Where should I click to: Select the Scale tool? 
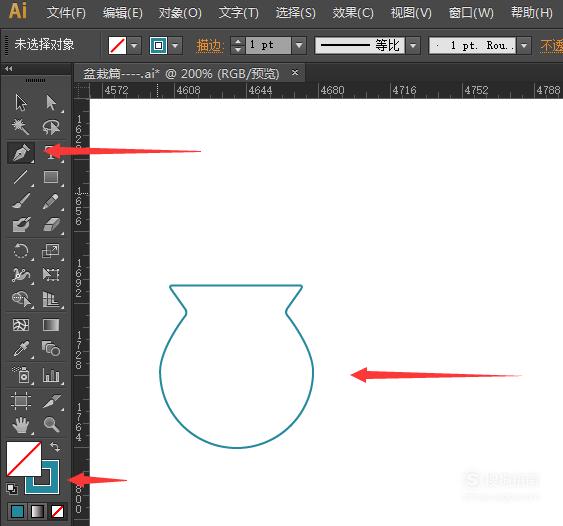(51, 251)
